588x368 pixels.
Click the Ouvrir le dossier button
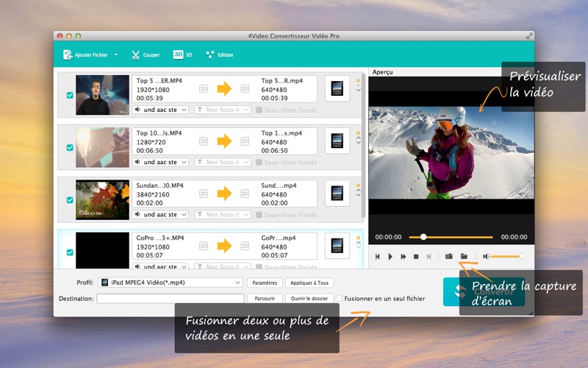(x=309, y=299)
